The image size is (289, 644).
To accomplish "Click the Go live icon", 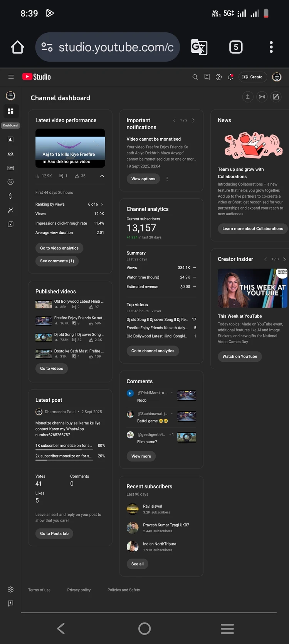I will [x=262, y=97].
